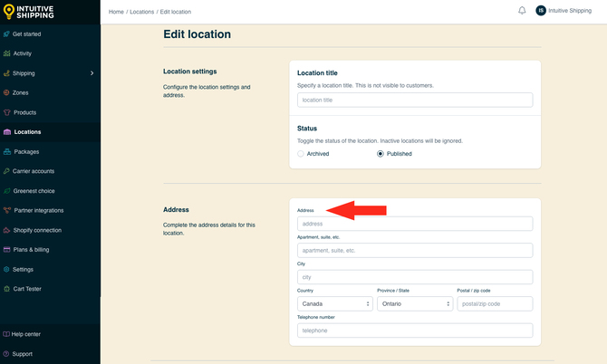Image resolution: width=607 pixels, height=364 pixels.
Task: Click the Shopify connection icon
Action: click(x=6, y=230)
